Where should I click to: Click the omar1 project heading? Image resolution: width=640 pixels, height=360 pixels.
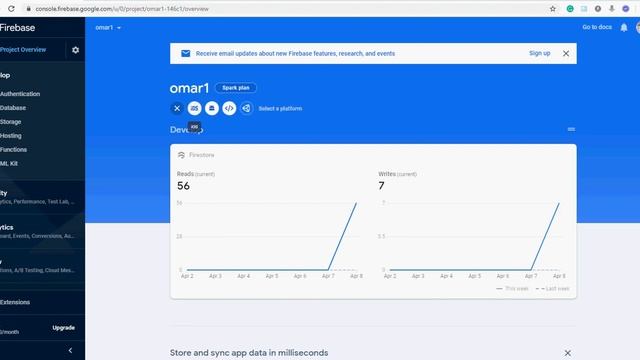click(189, 88)
